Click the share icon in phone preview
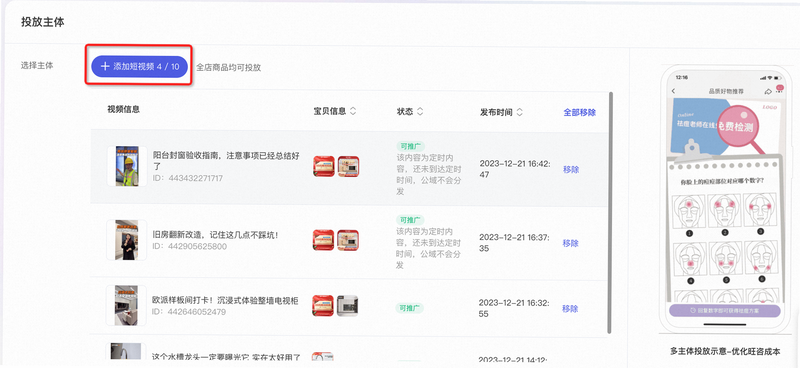Image resolution: width=800 pixels, height=368 pixels. point(768,91)
